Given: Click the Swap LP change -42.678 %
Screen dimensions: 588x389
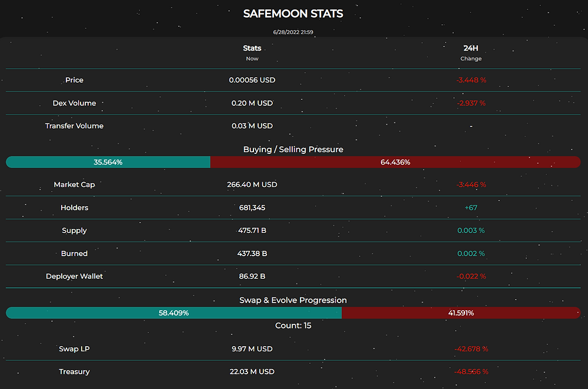Looking at the screenshot, I should pos(471,349).
